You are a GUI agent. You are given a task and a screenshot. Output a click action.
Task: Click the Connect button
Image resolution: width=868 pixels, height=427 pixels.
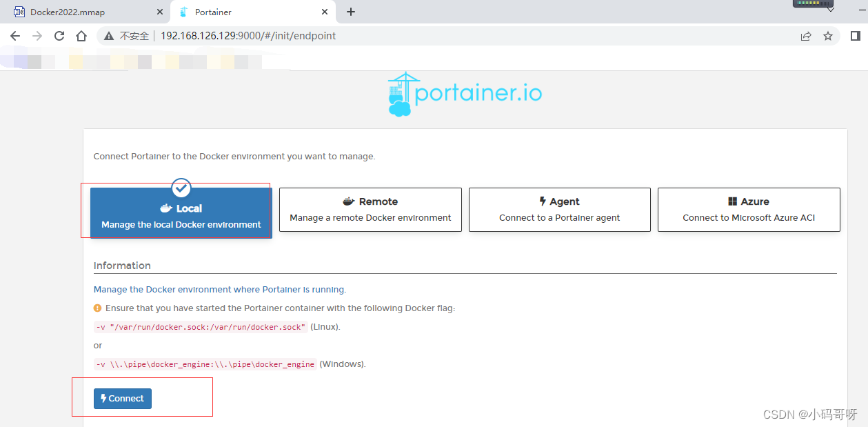(x=123, y=399)
